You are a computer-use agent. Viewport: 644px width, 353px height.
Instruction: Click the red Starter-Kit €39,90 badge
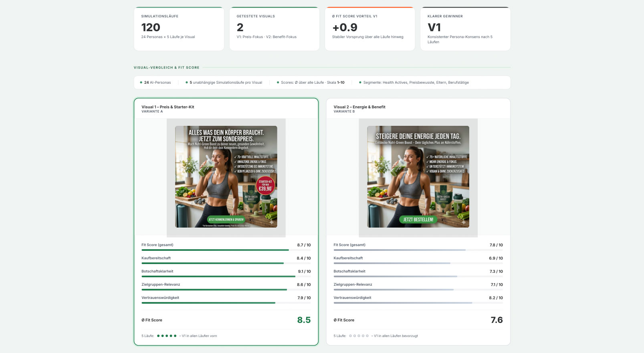(265, 186)
